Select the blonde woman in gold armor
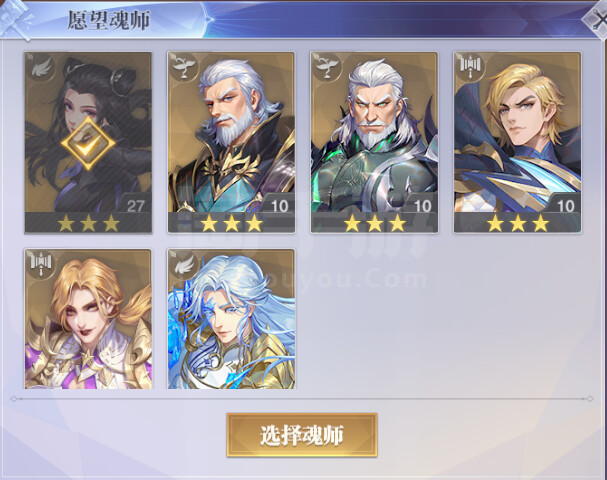Image resolution: width=607 pixels, height=480 pixels. point(88,319)
